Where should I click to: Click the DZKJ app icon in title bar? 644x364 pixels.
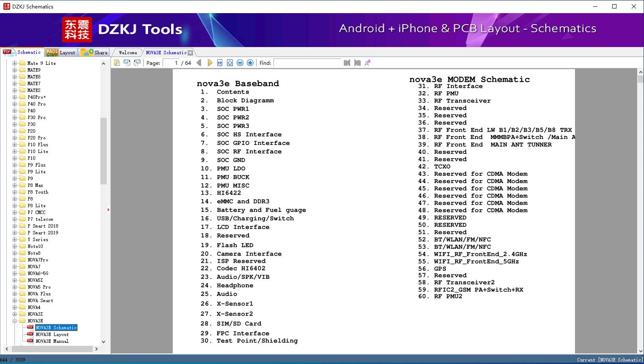coord(6,6)
